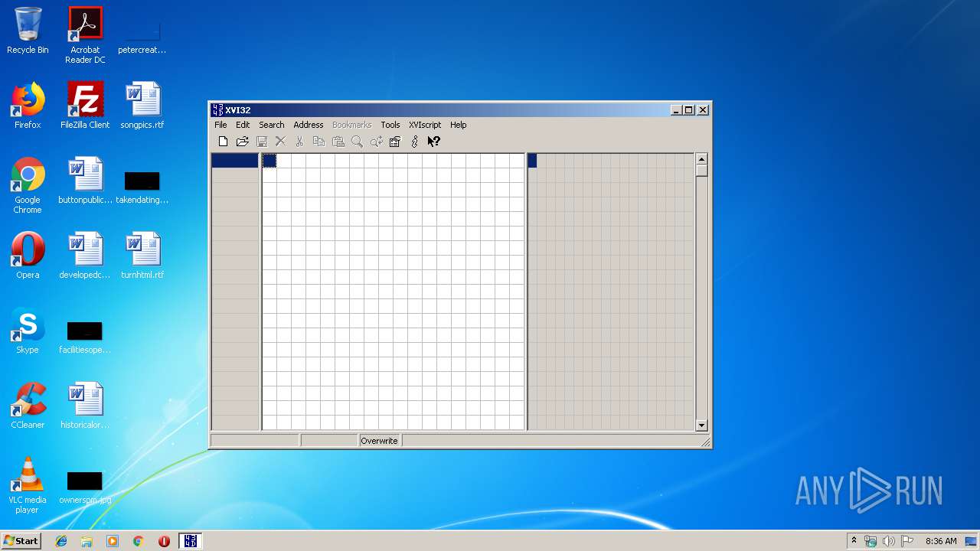Click the XVI32 taskbar button
This screenshot has width=980, height=551.
coord(190,541)
